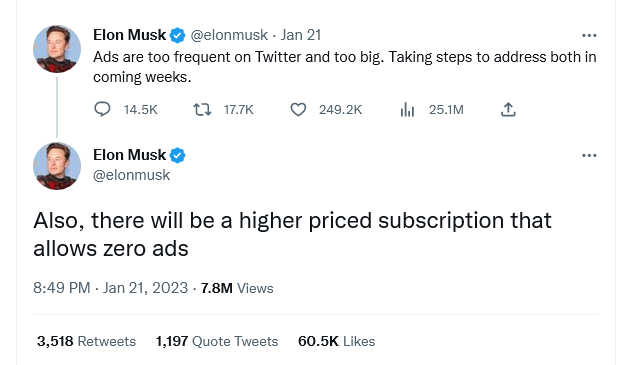
Task: Like the first tweet with heart icon
Action: (x=298, y=110)
